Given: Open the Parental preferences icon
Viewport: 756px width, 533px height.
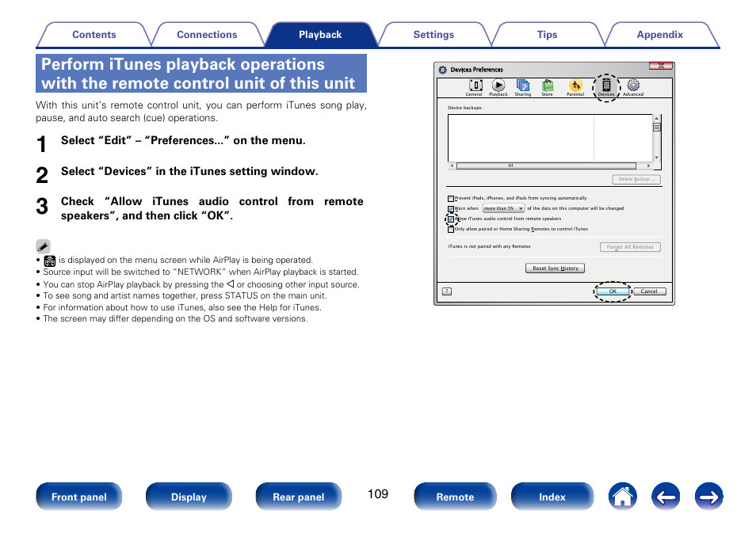Looking at the screenshot, I should [575, 87].
